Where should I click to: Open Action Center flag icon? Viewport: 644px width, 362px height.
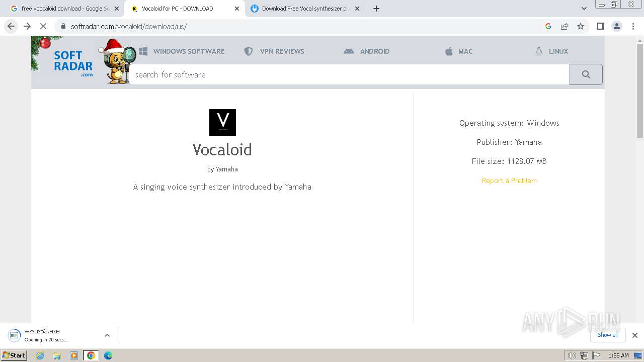click(x=596, y=355)
